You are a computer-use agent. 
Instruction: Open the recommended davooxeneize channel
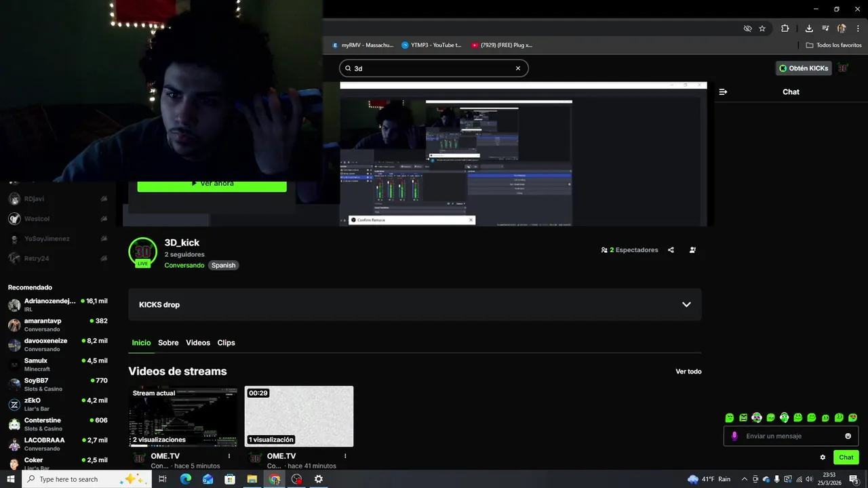[x=58, y=345]
